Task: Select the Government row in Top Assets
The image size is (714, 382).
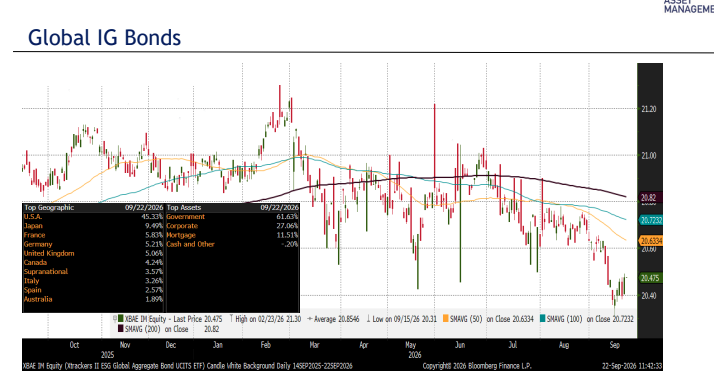Action: [x=232, y=217]
